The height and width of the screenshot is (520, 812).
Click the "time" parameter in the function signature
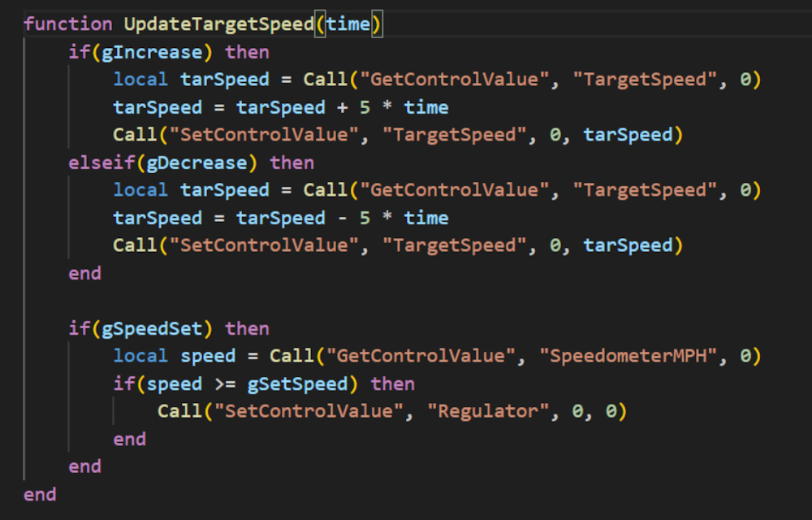(x=348, y=24)
